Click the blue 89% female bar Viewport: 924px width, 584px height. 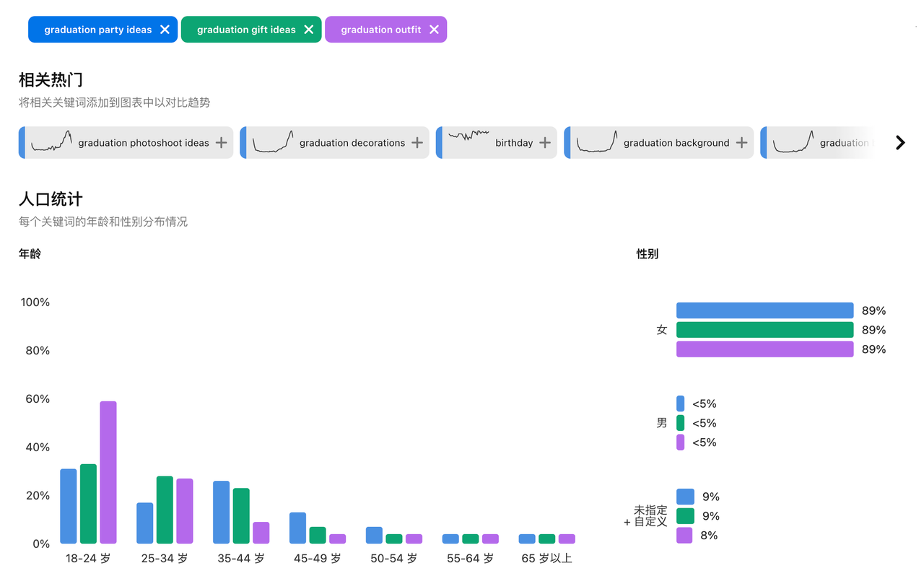(x=764, y=310)
